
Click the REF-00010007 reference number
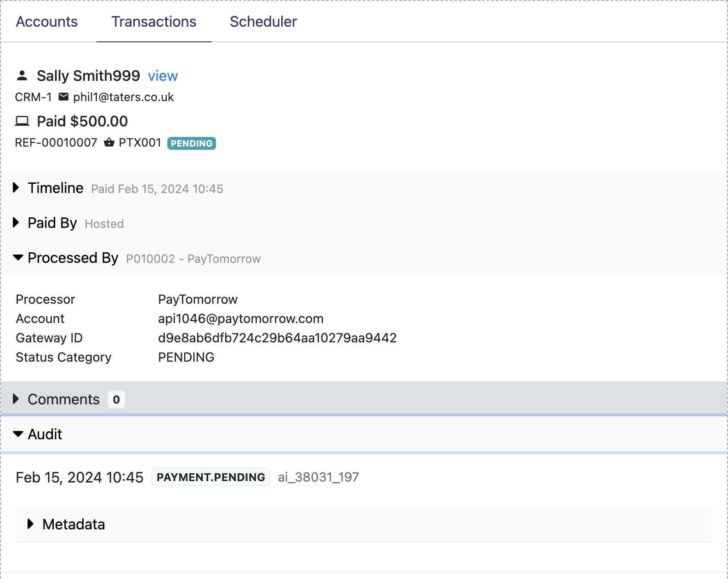(56, 142)
